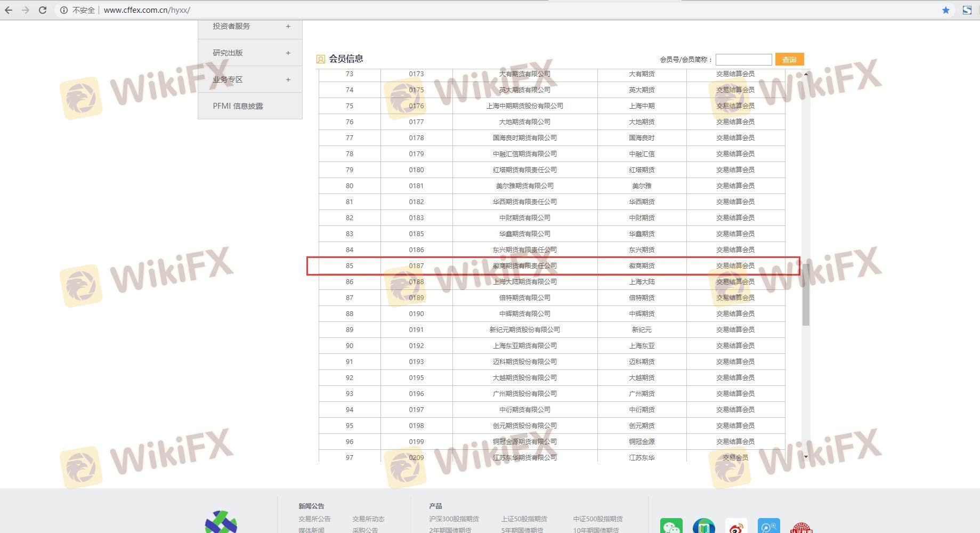Open the 交易所公告 footer link
The height and width of the screenshot is (533, 980).
click(314, 519)
